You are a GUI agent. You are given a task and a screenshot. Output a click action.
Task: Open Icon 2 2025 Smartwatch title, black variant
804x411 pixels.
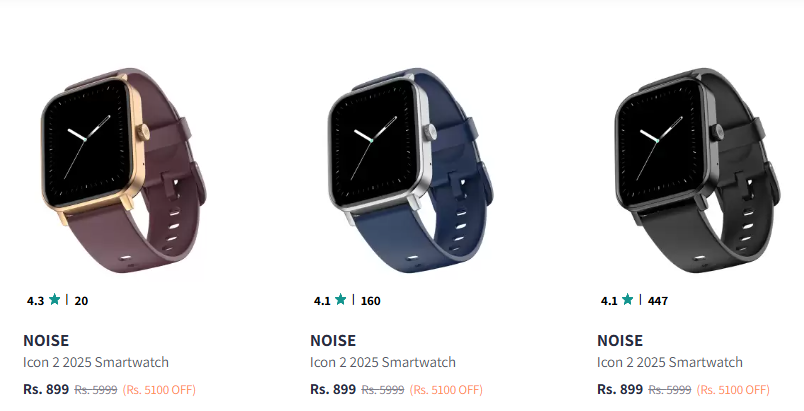coord(670,362)
